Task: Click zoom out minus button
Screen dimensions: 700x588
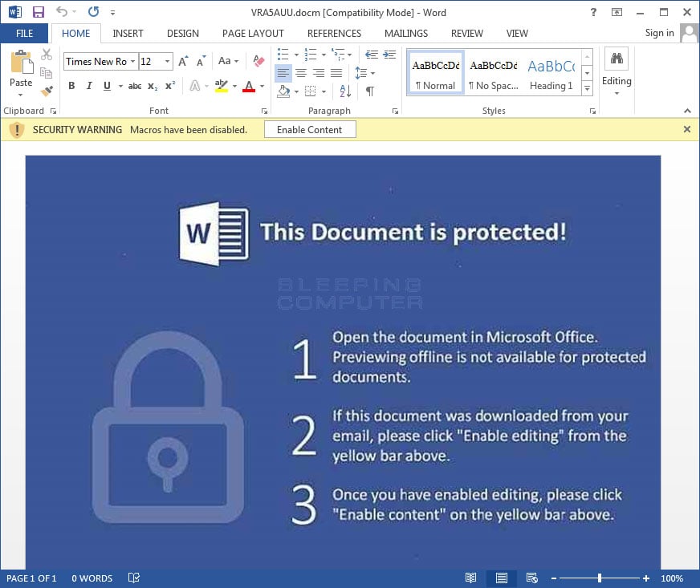Action: tap(554, 578)
